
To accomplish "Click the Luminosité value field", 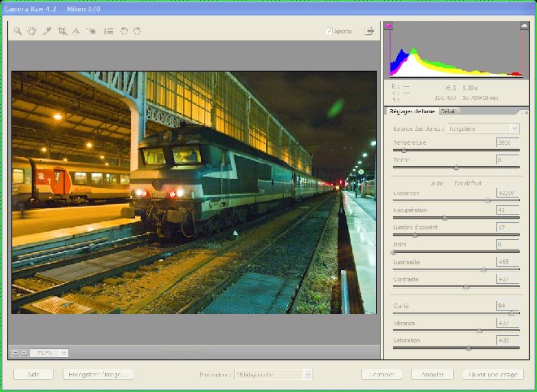I will 508,262.
